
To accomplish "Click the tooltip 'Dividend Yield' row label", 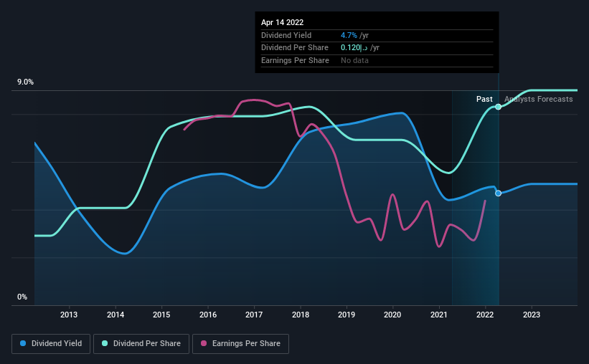I will coord(286,35).
